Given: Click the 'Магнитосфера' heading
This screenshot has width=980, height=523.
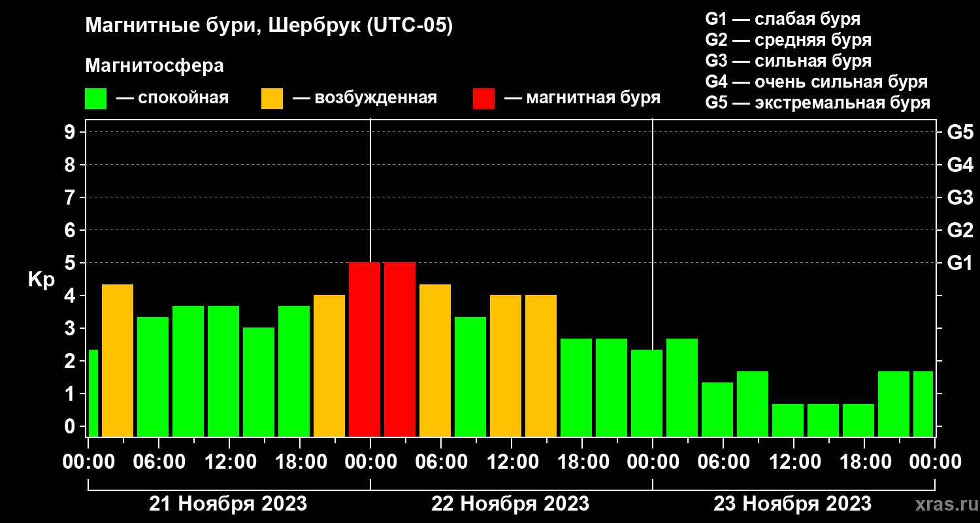Looking at the screenshot, I should coord(154,66).
